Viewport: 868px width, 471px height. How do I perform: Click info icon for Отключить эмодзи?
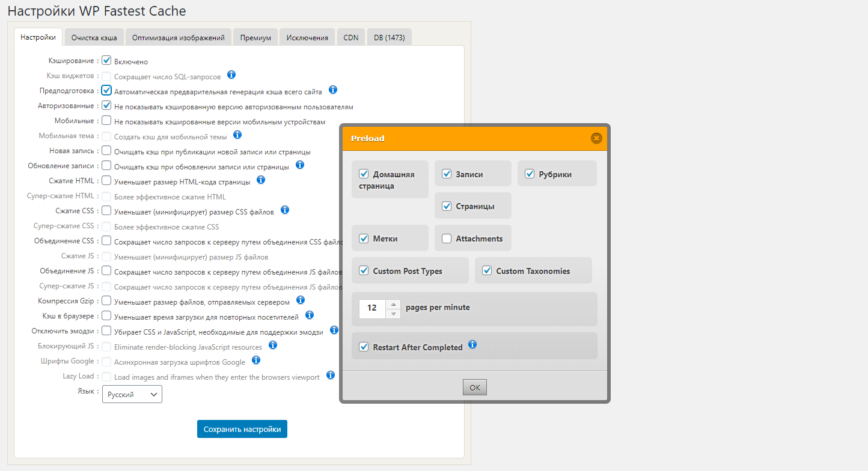tap(334, 330)
